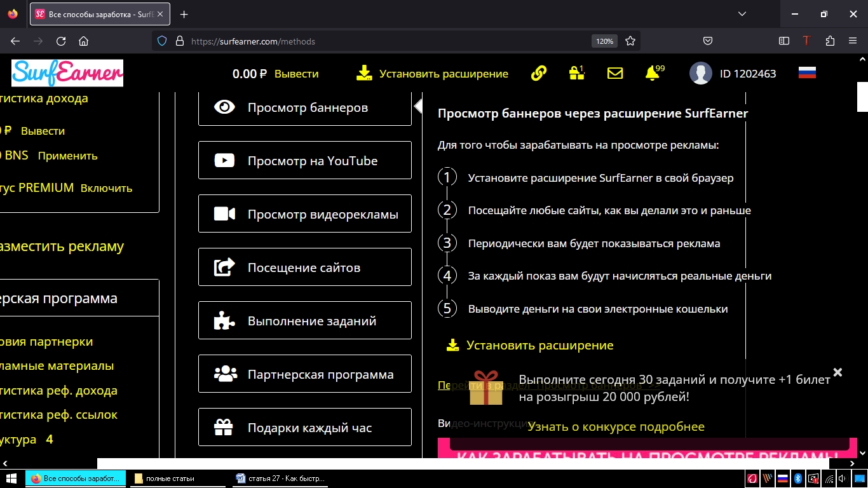Click the people group icon in 'Партнерская программа'
Screen dimensions: 868x488
[x=226, y=374]
